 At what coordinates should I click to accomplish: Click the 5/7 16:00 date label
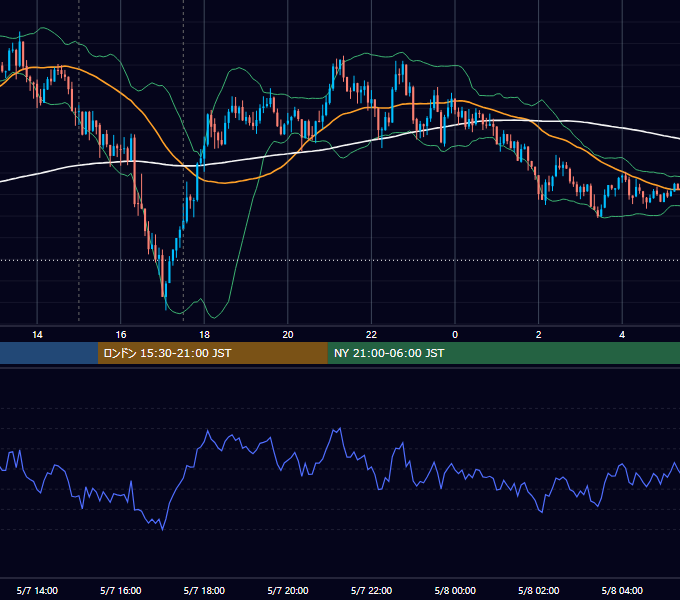click(x=121, y=591)
